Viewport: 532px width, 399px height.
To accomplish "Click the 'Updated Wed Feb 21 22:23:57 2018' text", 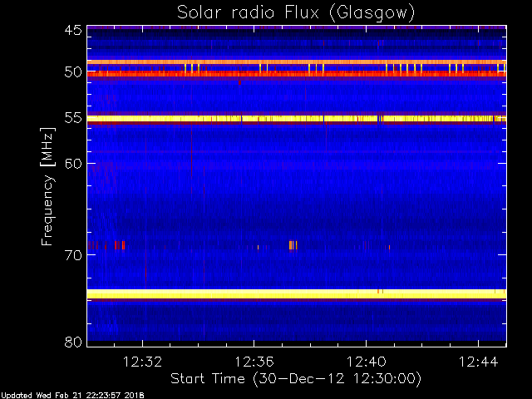I will point(72,396).
